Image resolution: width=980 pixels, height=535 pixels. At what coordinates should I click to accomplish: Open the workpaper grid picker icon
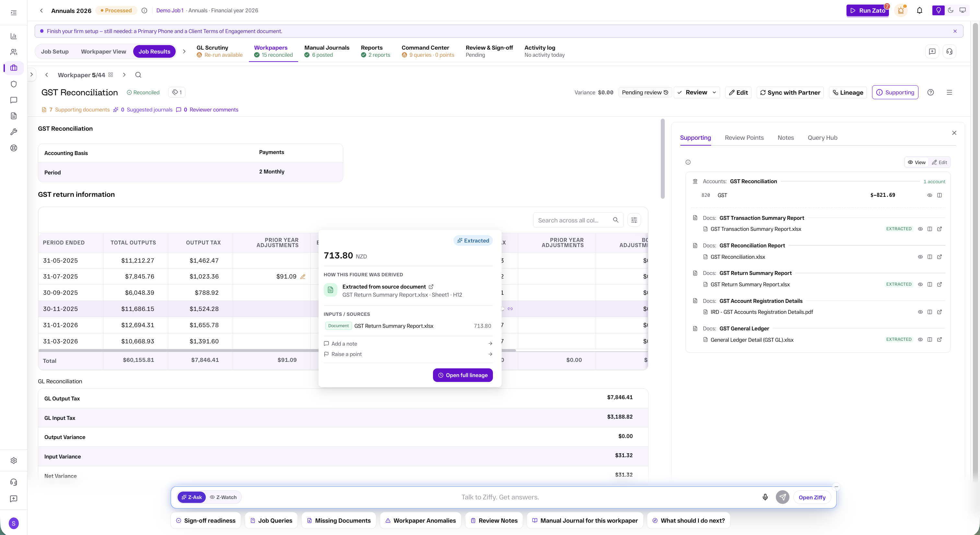tap(111, 75)
